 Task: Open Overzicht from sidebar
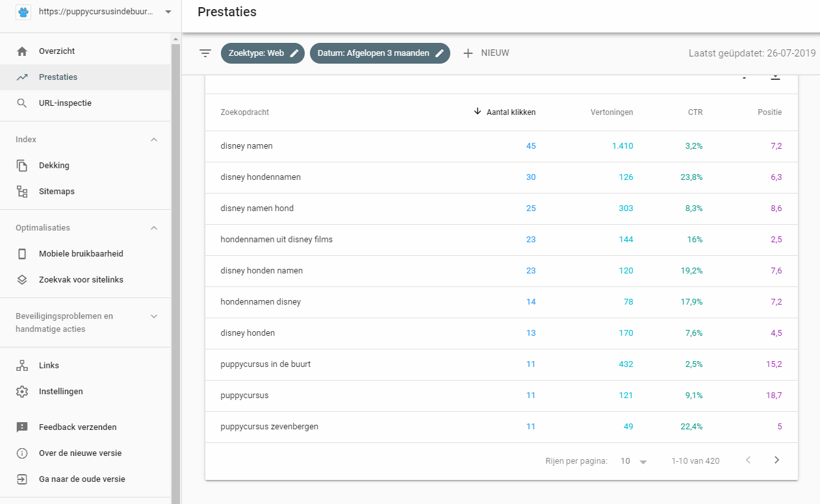[x=85, y=51]
